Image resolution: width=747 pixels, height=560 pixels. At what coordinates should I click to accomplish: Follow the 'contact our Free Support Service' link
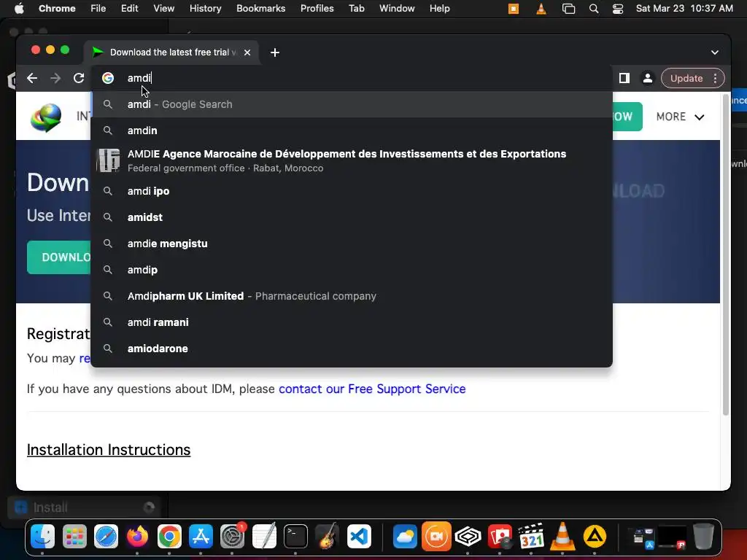tap(372, 389)
